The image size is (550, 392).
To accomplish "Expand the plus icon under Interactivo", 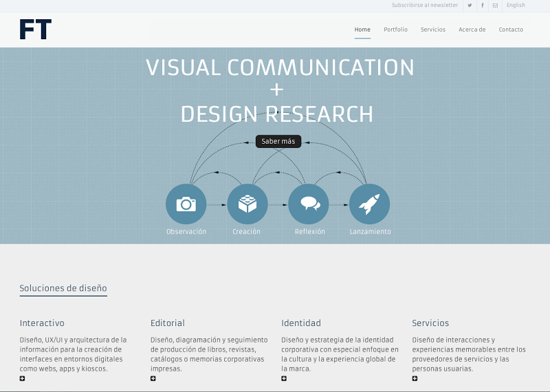I will (x=22, y=378).
